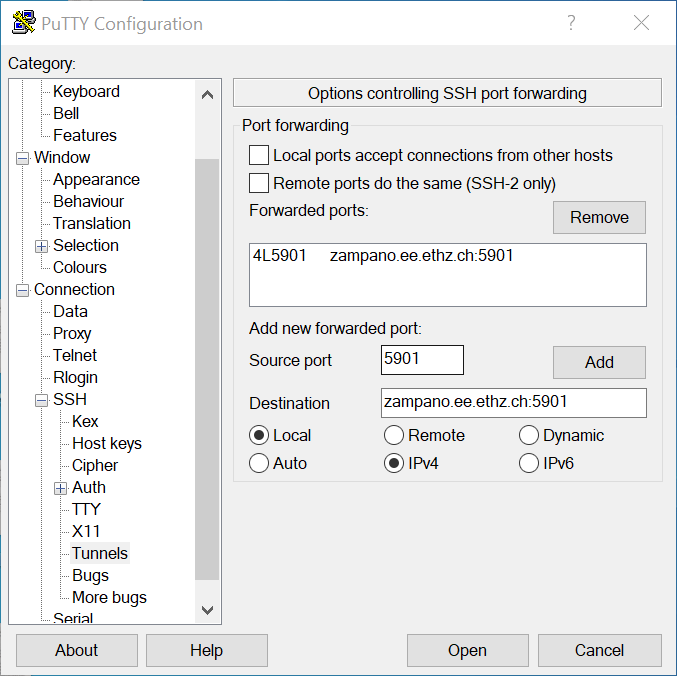The height and width of the screenshot is (676, 677).
Task: Open the Host keys category
Action: 107,444
